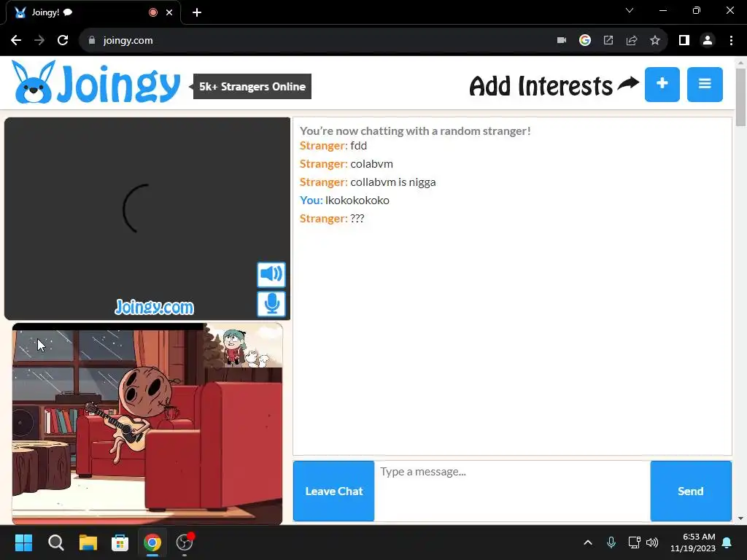Open volume control in tray
This screenshot has height=560, width=747.
652,542
